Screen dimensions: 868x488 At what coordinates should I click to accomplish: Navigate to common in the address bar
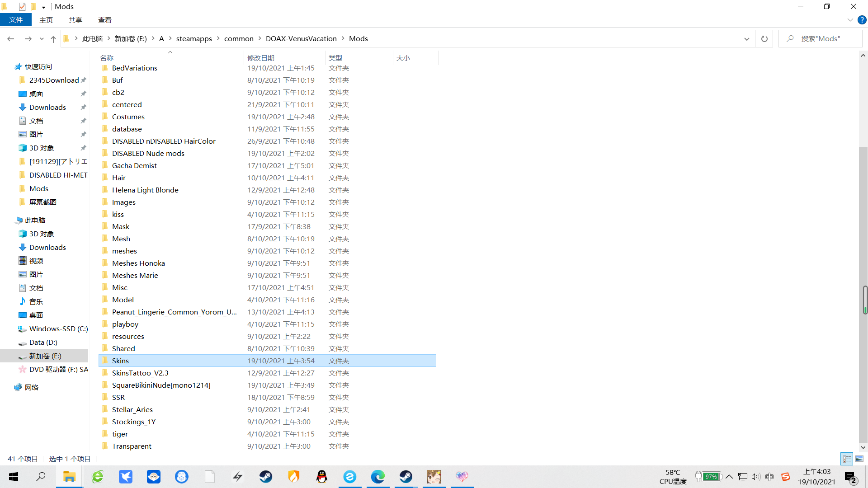(x=239, y=38)
